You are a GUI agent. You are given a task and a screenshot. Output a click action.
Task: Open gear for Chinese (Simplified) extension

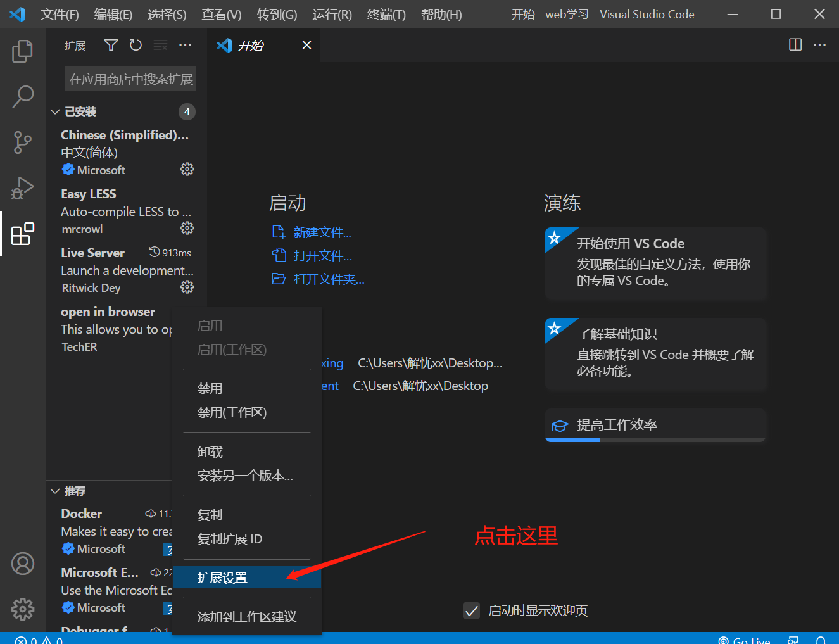click(187, 169)
